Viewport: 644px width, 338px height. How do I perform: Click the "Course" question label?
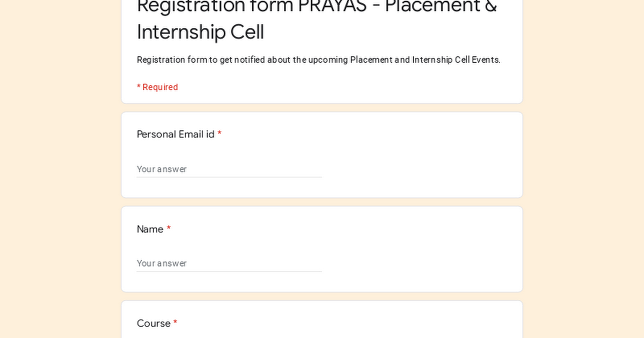(x=153, y=324)
